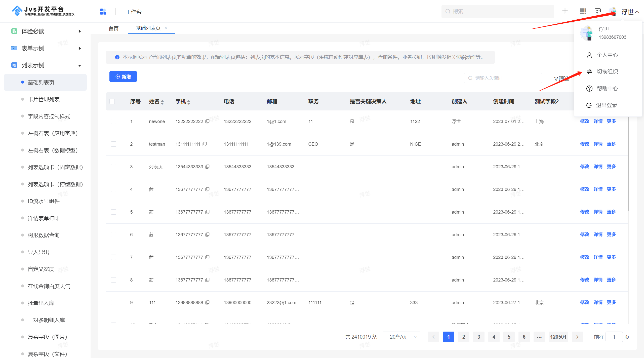Copy phone number icon in newone row
This screenshot has width=644, height=358.
click(x=208, y=121)
